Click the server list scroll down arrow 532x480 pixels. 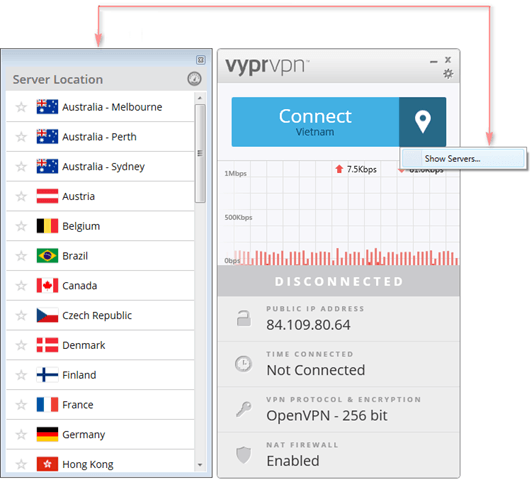(x=200, y=465)
